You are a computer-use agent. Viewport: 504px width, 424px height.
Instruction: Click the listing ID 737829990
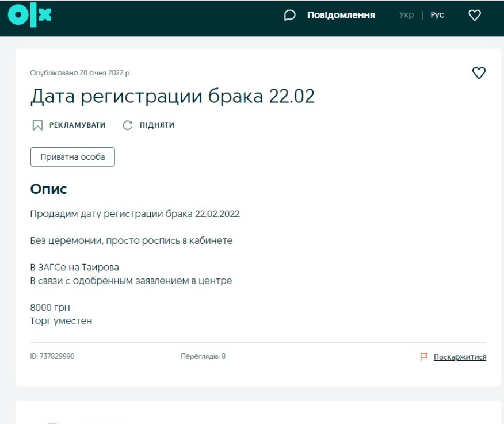click(52, 357)
